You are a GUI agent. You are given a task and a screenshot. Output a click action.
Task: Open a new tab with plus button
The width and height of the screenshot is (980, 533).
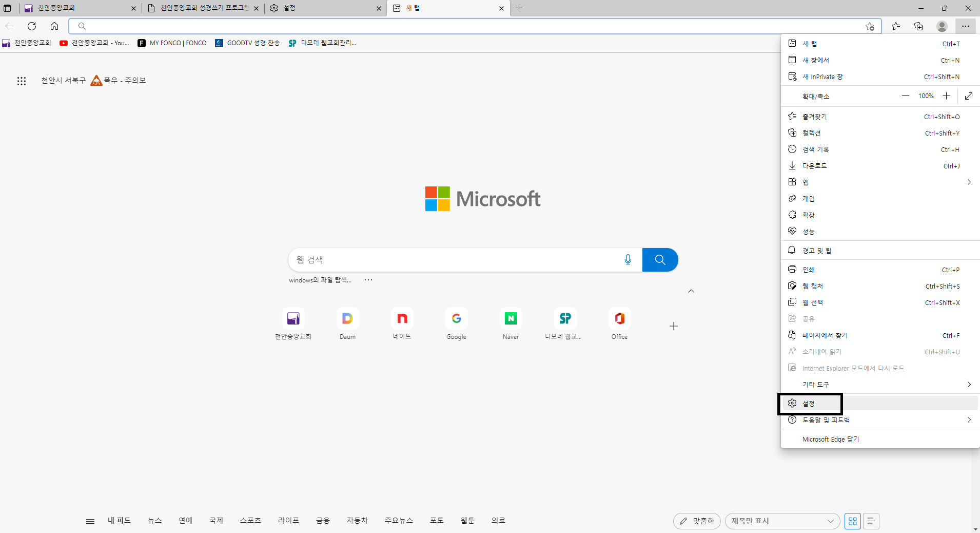(x=519, y=8)
